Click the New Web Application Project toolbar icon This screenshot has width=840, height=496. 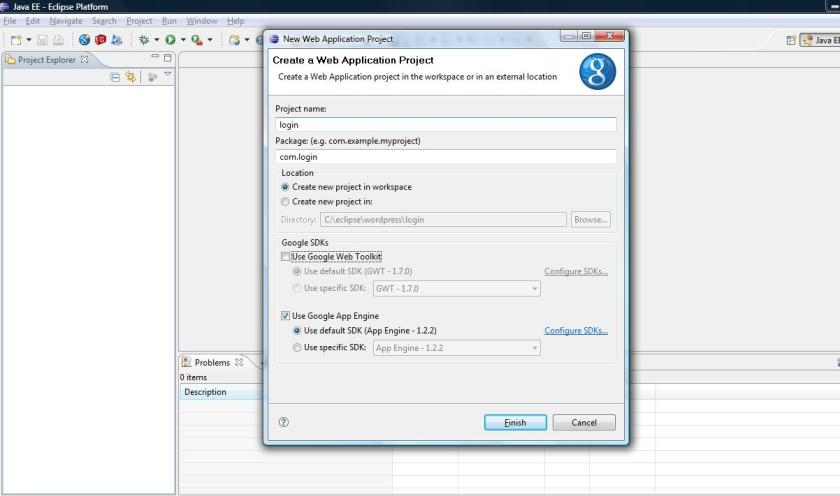[84, 40]
